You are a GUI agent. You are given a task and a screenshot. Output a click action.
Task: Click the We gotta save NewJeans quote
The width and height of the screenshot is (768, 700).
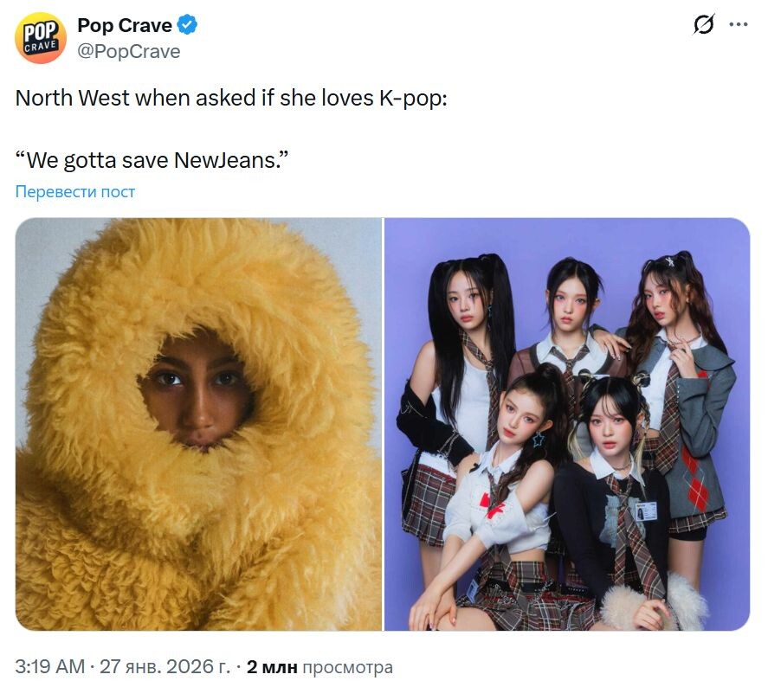click(152, 160)
